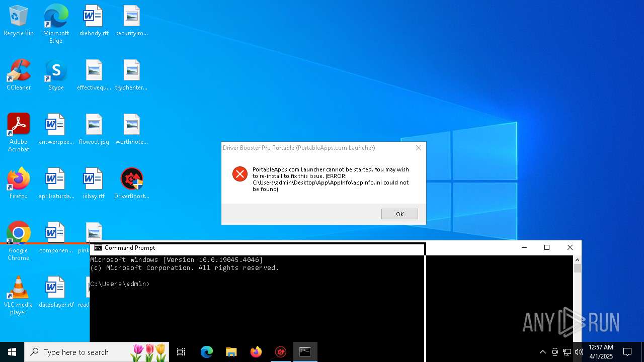Screen dimensions: 644x362
Task: Open Firefox from the taskbar
Action: pos(256,352)
